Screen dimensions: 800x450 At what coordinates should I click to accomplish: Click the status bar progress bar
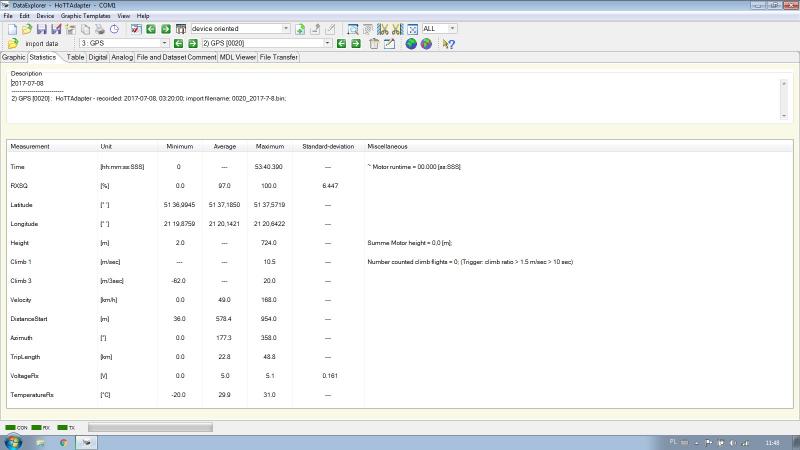click(x=150, y=427)
